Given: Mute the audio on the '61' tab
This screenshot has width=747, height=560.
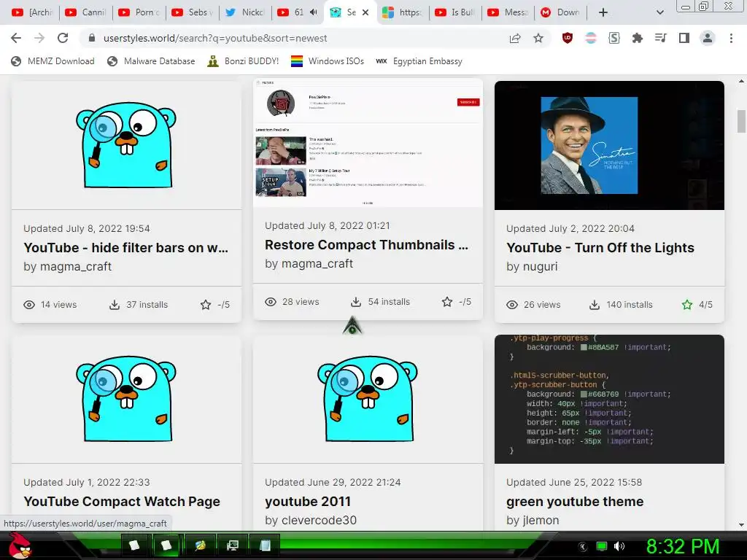Looking at the screenshot, I should click(x=313, y=12).
